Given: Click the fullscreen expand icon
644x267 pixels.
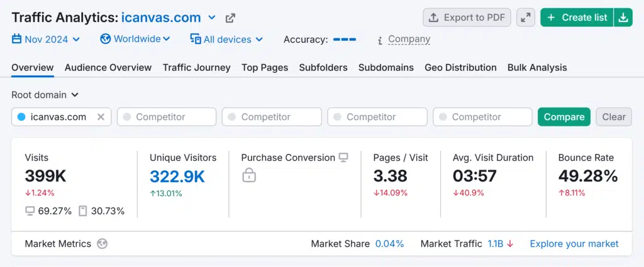Looking at the screenshot, I should [x=525, y=18].
